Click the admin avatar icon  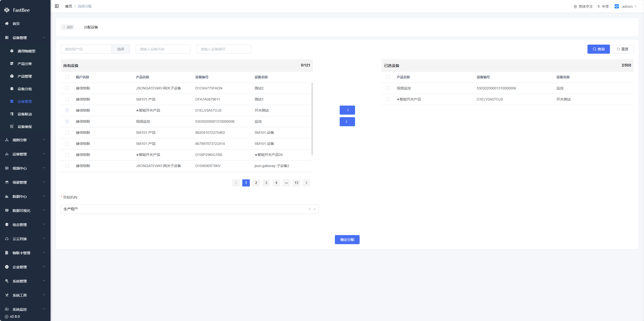616,6
